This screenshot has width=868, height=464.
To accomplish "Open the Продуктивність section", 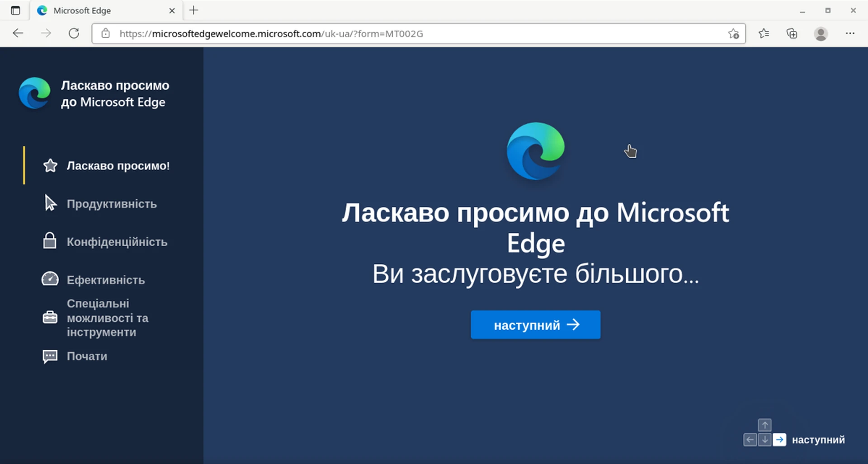I will pos(112,204).
